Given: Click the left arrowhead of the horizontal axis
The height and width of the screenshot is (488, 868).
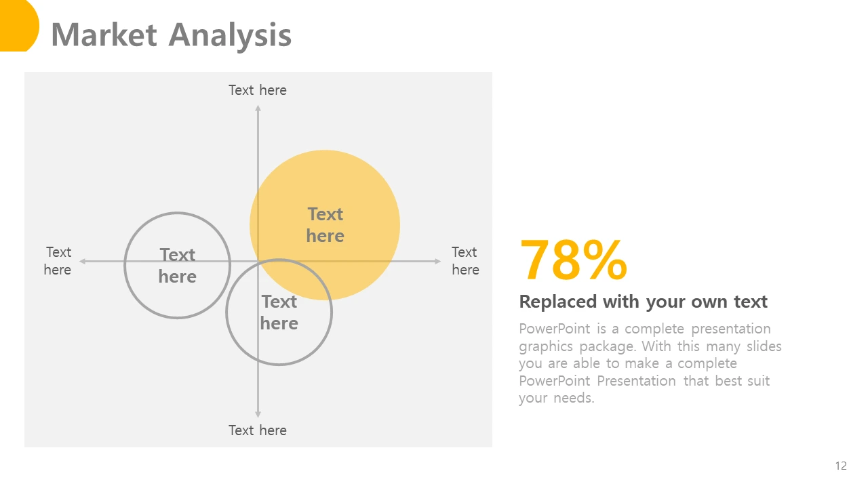Looking at the screenshot, I should tap(83, 261).
